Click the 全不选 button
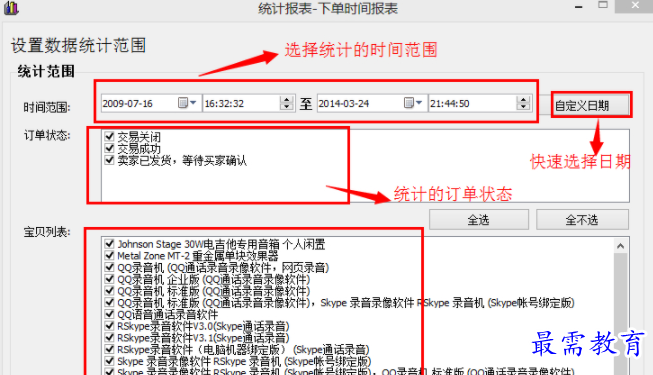The height and width of the screenshot is (375, 653). (582, 220)
